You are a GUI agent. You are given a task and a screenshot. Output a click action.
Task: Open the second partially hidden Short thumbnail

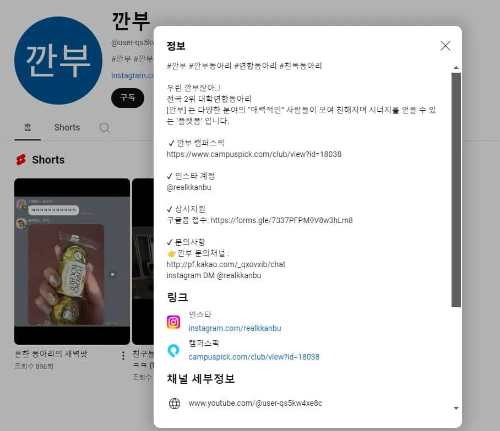pos(143,261)
